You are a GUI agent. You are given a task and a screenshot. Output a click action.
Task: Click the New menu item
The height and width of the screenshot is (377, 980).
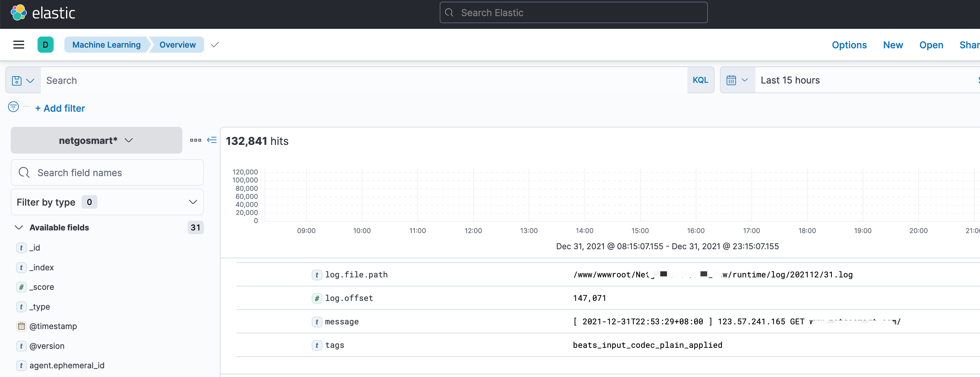893,45
